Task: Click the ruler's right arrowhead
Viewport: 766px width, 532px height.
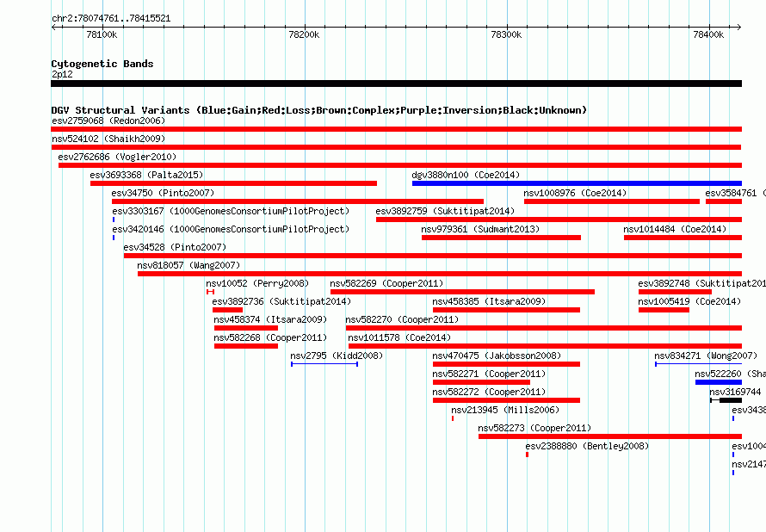Action: click(739, 28)
